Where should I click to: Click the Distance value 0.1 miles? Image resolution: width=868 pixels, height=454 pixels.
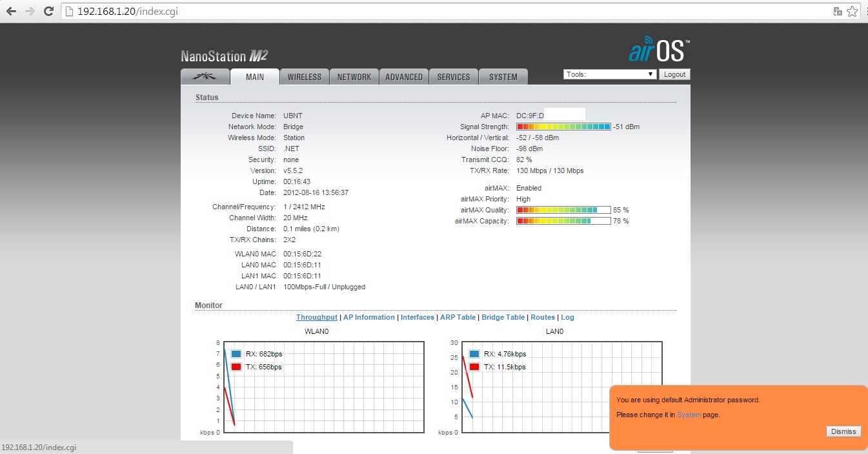tap(312, 229)
